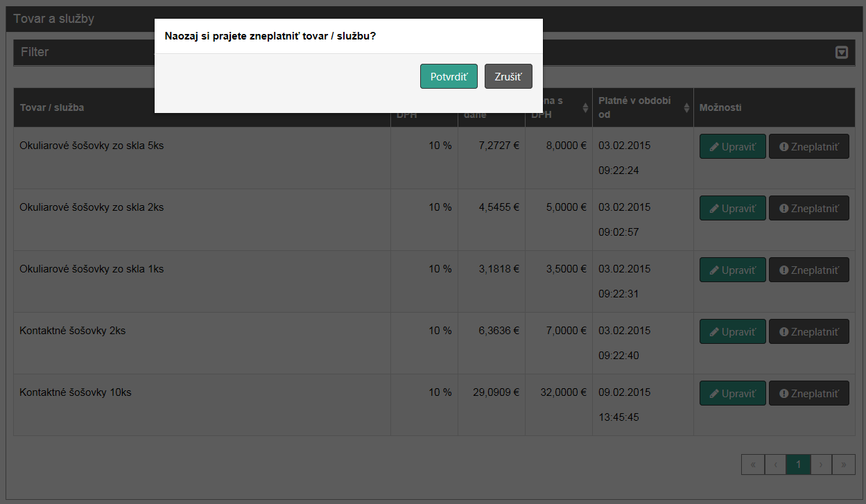Go to previous page arrow
The width and height of the screenshot is (866, 504).
pos(775,464)
